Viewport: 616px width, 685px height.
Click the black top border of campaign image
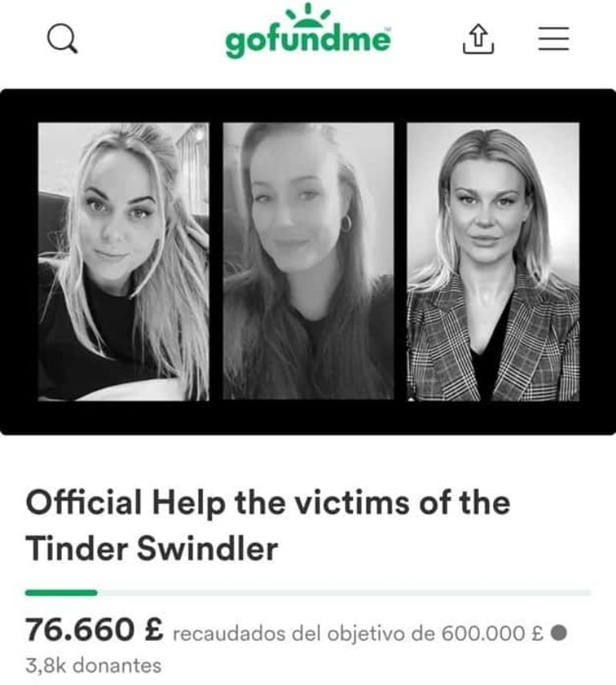[x=308, y=105]
